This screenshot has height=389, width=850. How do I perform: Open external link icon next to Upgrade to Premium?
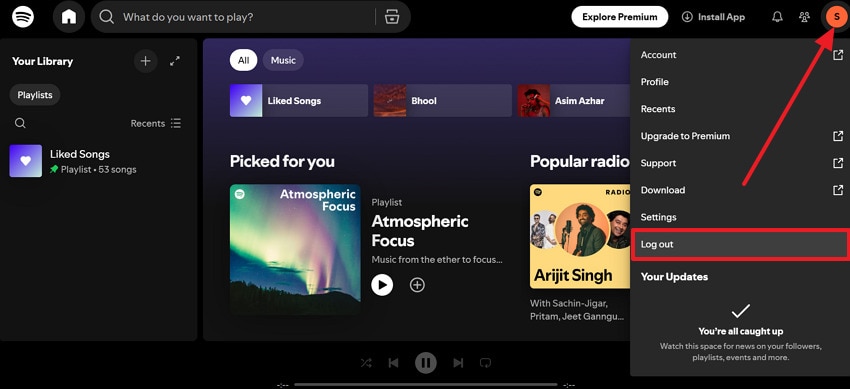[x=838, y=136]
